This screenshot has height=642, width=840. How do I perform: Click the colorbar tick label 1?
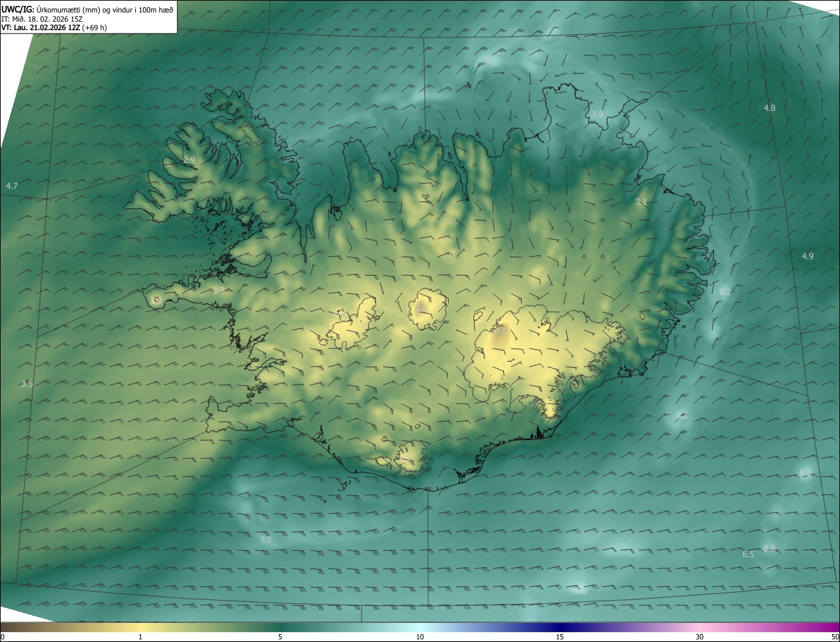pyautogui.click(x=140, y=637)
